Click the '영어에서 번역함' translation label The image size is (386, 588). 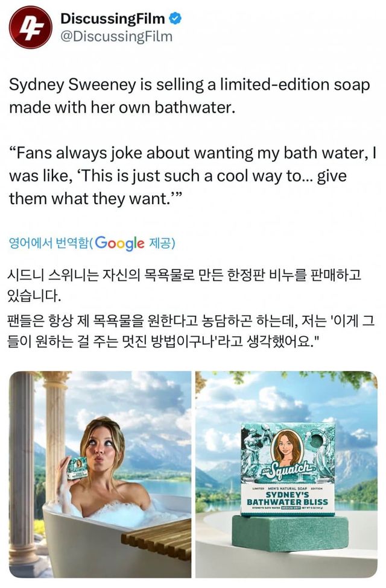tap(49, 243)
